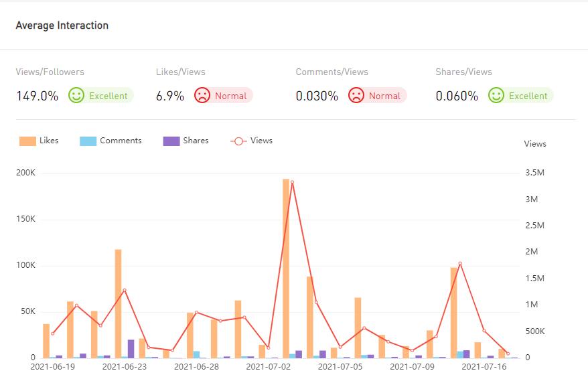The height and width of the screenshot is (385, 588).
Task: Click the 2021-06-19 date axis label
Action: (52, 367)
